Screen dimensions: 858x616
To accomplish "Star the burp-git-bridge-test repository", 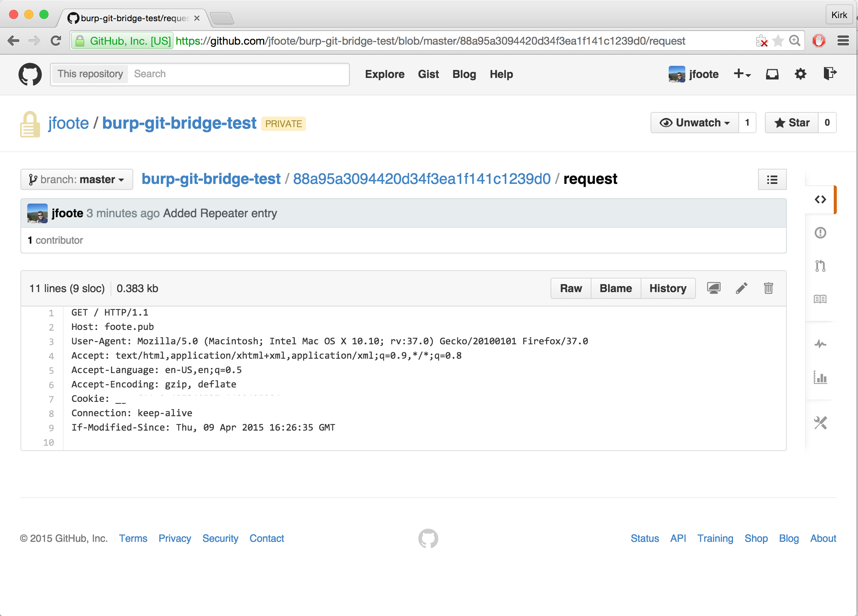I will click(x=792, y=123).
